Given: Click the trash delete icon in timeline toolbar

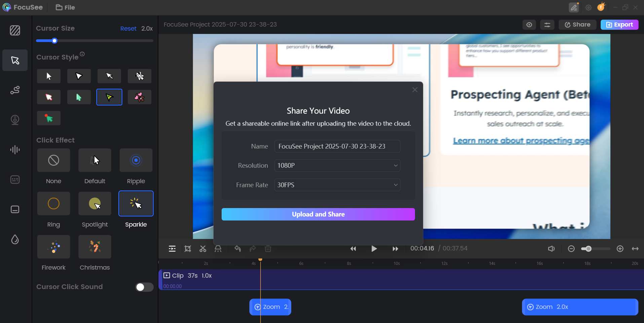Looking at the screenshot, I should point(268,249).
